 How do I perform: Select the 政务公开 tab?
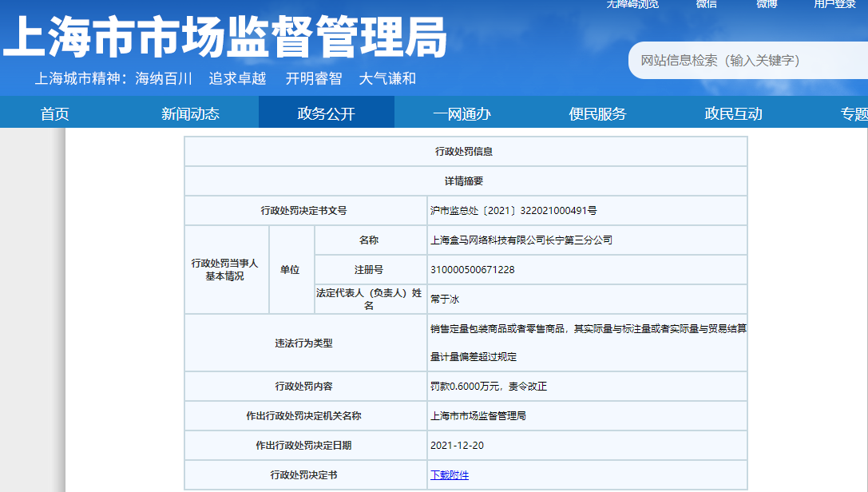click(326, 113)
